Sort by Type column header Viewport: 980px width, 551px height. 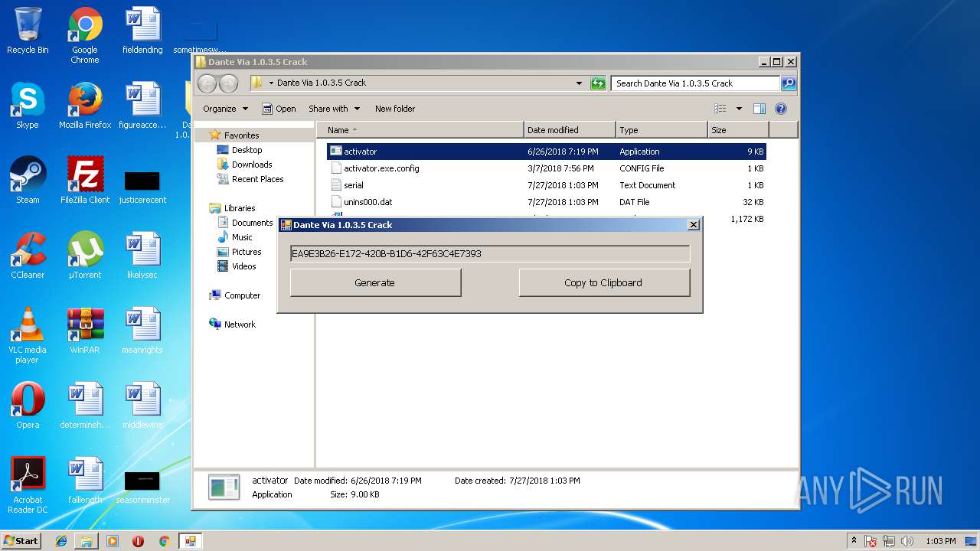coord(661,130)
